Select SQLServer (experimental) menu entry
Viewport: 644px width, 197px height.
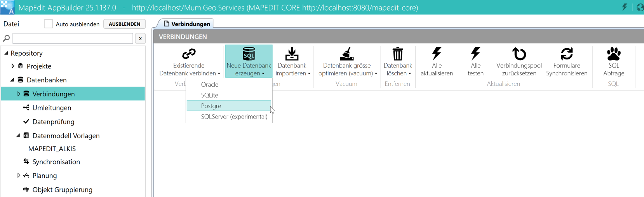click(234, 117)
